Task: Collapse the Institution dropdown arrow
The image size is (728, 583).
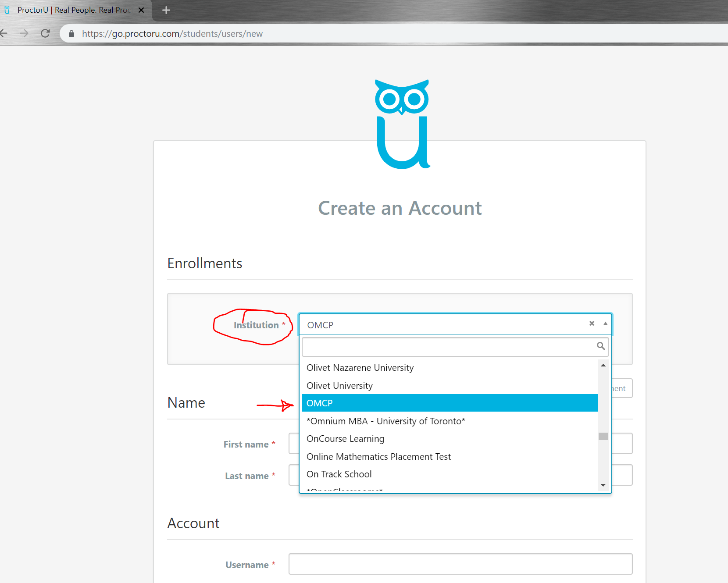Action: pyautogui.click(x=605, y=323)
